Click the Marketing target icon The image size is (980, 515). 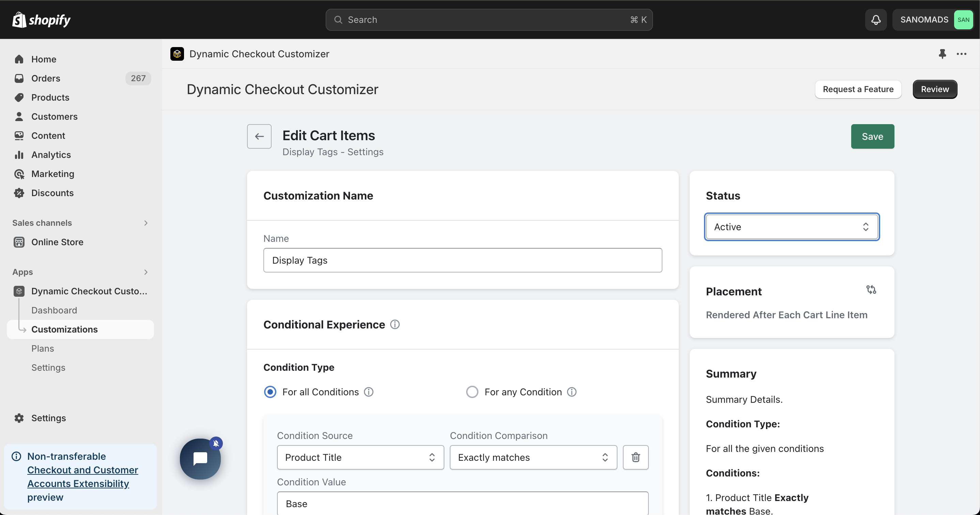point(19,174)
